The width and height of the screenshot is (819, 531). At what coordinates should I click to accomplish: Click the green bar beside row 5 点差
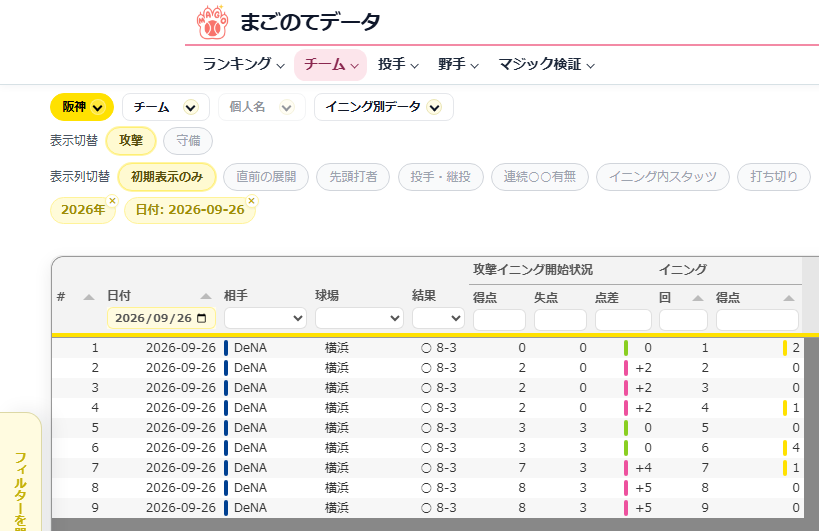(626, 428)
